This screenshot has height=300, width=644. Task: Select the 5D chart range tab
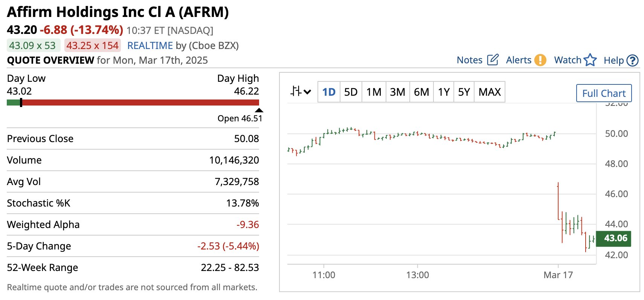pos(351,92)
